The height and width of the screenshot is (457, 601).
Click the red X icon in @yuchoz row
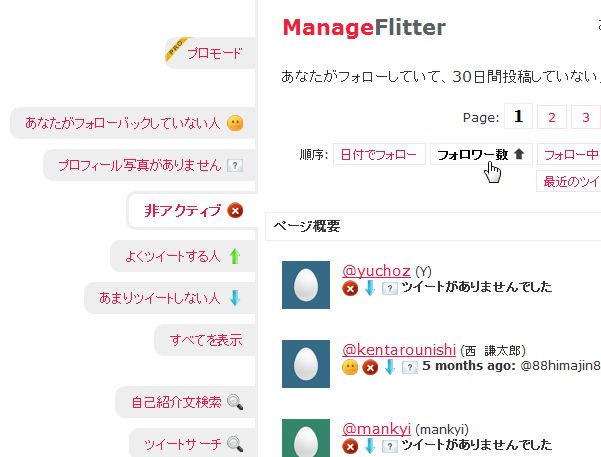click(350, 288)
